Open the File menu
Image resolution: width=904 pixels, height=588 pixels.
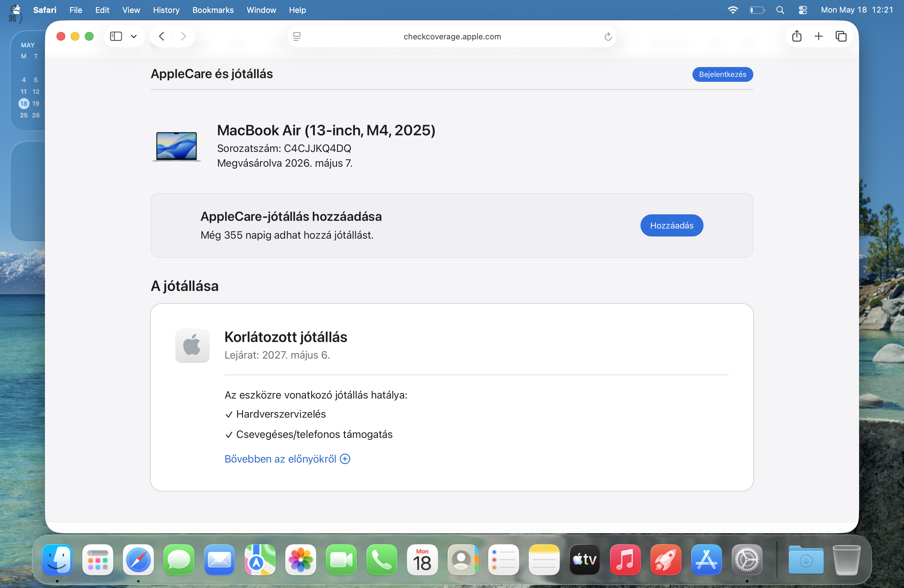76,10
